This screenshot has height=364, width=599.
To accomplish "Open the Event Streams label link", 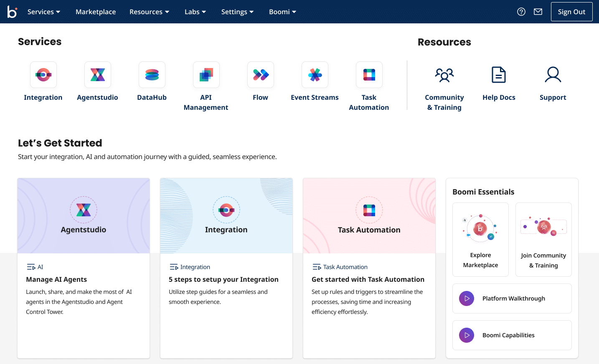I will click(315, 97).
